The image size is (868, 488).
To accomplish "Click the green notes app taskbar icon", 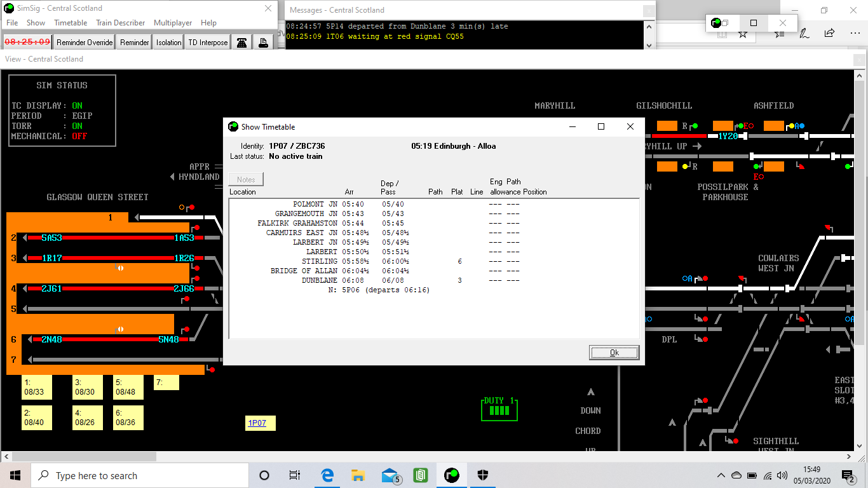I will click(x=420, y=475).
